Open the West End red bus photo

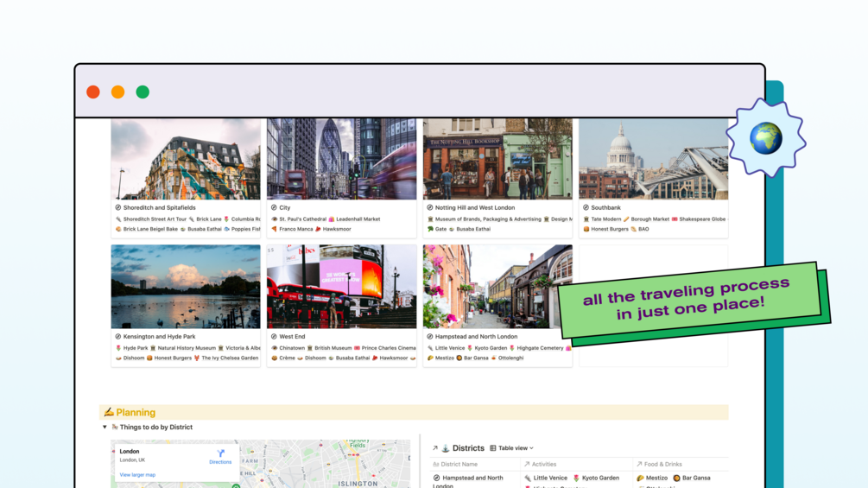point(341,287)
